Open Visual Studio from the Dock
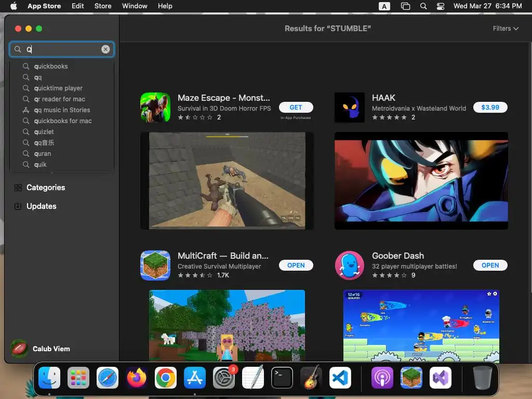This screenshot has width=532, height=399. coord(441,378)
